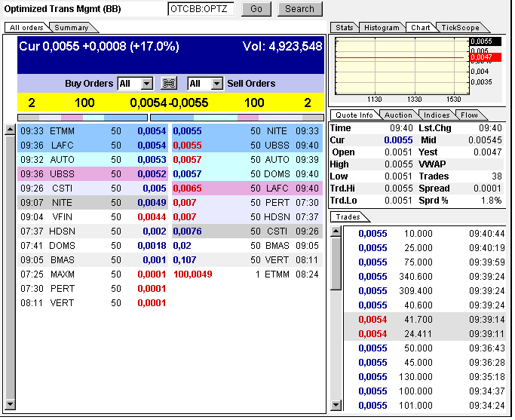This screenshot has width=515, height=420.
Task: Focus the OTCBB:OPTZ symbol input field
Action: pyautogui.click(x=201, y=9)
